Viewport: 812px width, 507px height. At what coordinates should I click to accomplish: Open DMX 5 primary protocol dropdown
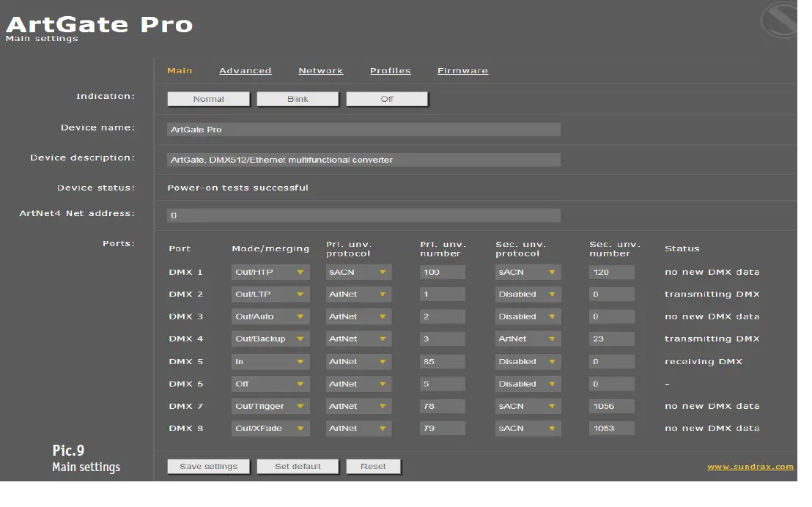(358, 362)
